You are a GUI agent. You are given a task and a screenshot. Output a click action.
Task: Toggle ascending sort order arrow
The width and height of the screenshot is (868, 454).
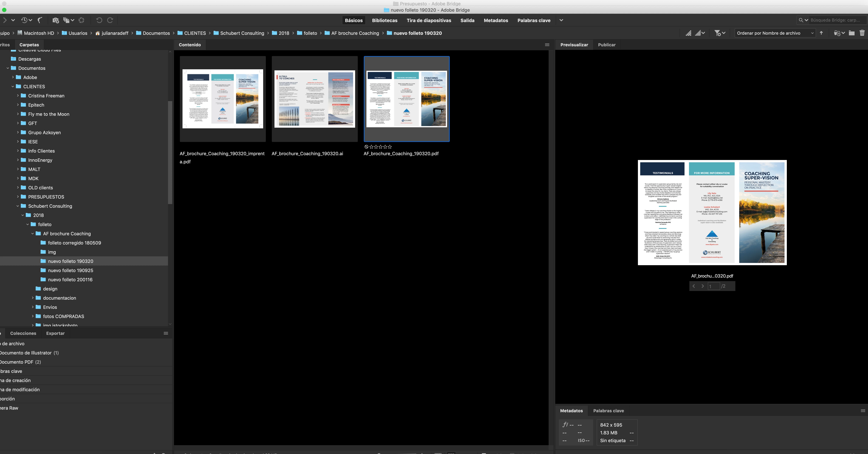821,33
